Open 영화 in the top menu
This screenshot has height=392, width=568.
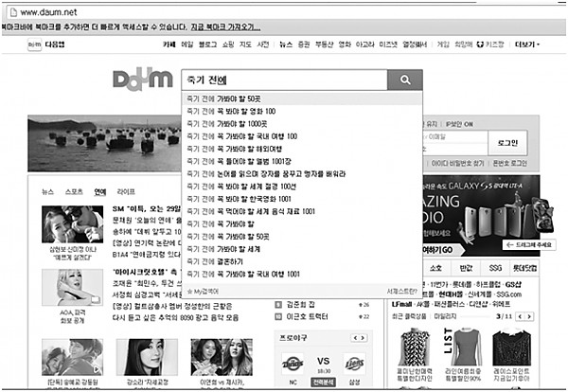click(x=345, y=45)
